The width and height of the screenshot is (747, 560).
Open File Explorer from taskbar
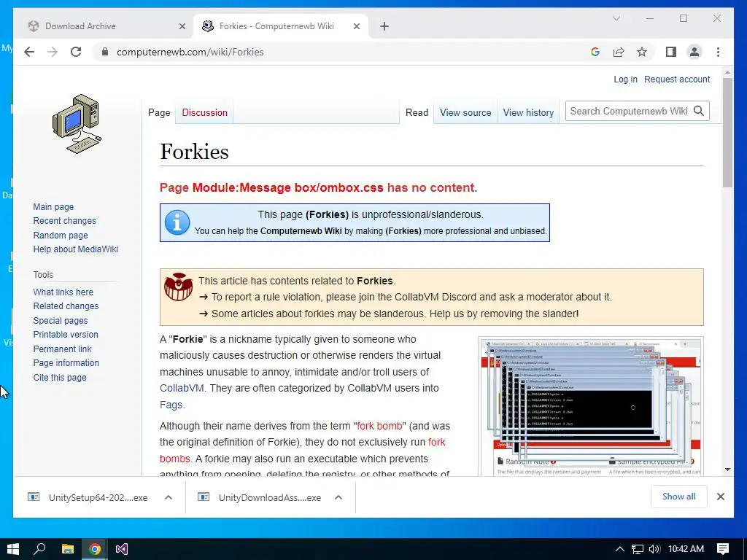(x=68, y=549)
